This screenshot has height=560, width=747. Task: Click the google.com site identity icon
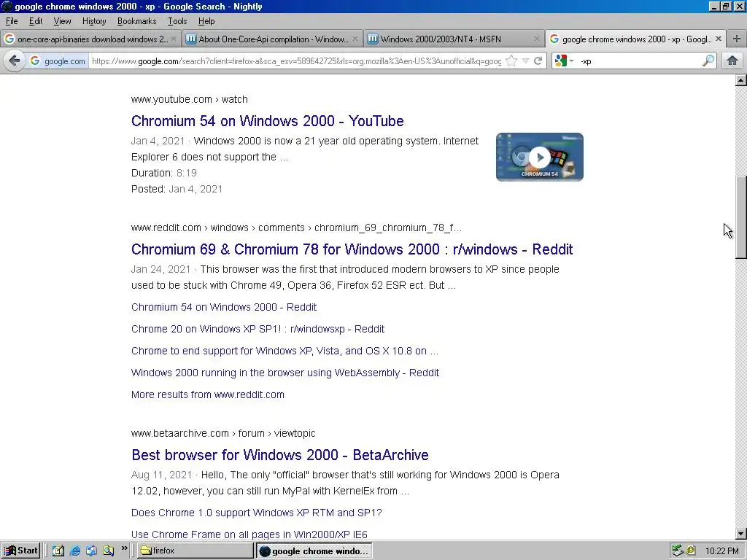58,61
